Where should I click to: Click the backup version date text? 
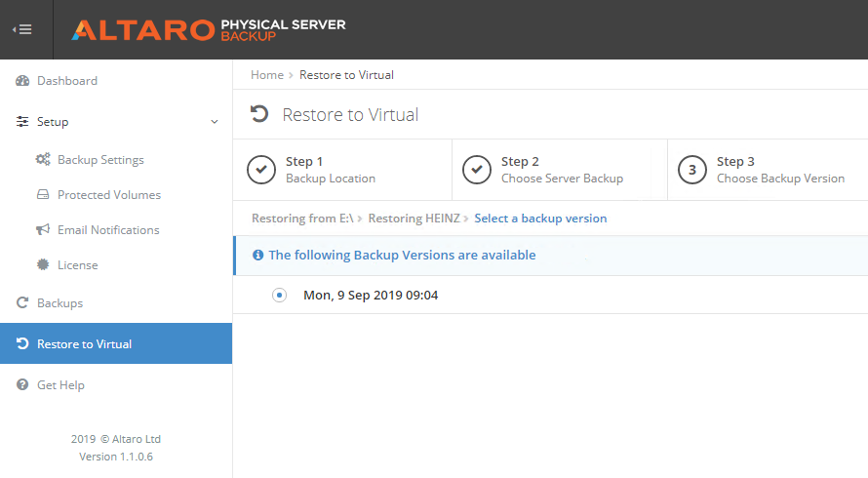coord(371,295)
